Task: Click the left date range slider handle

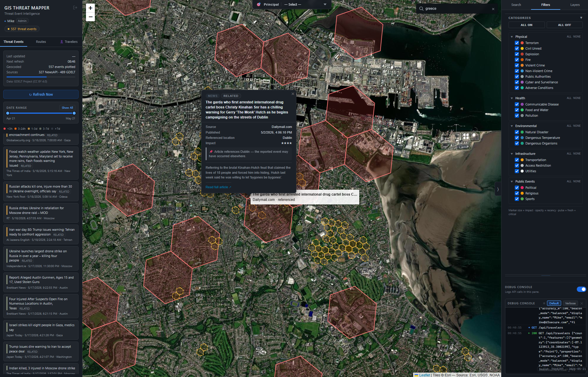Action: 8,113
